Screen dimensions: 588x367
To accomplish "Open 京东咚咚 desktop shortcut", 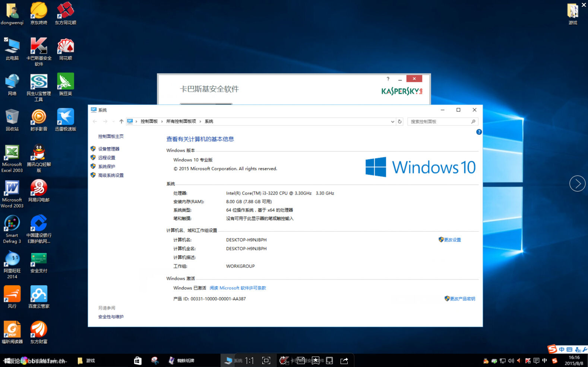I will 39,13.
